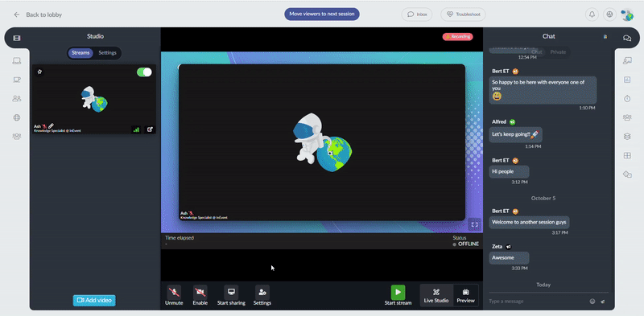
Task: Enable the camera
Action: click(200, 295)
